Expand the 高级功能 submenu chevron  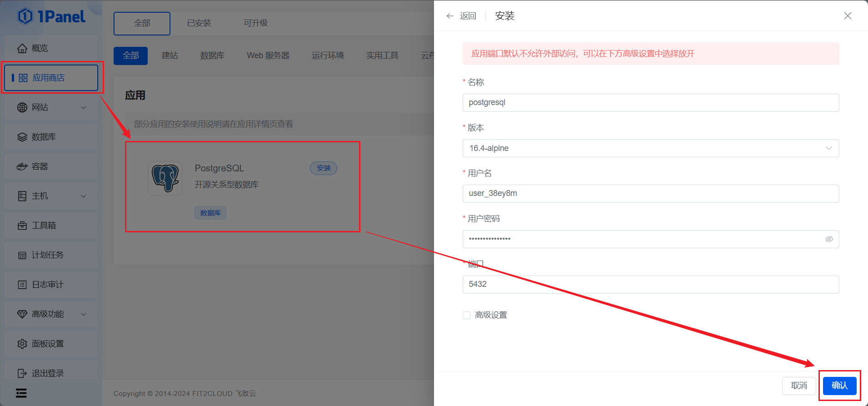point(83,315)
